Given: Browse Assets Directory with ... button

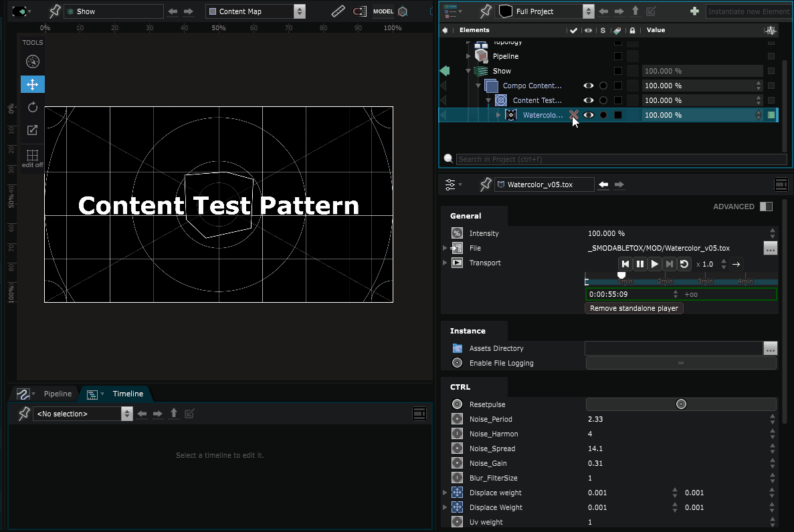Looking at the screenshot, I should click(770, 348).
